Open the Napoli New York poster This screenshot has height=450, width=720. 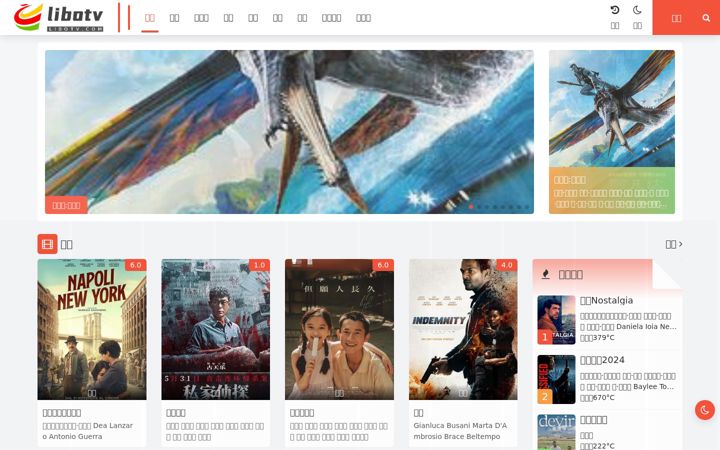92,329
